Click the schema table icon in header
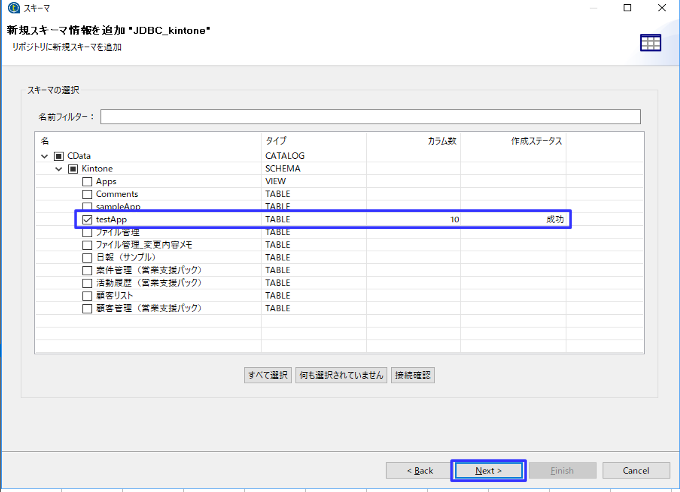This screenshot has height=492, width=680. pos(651,43)
